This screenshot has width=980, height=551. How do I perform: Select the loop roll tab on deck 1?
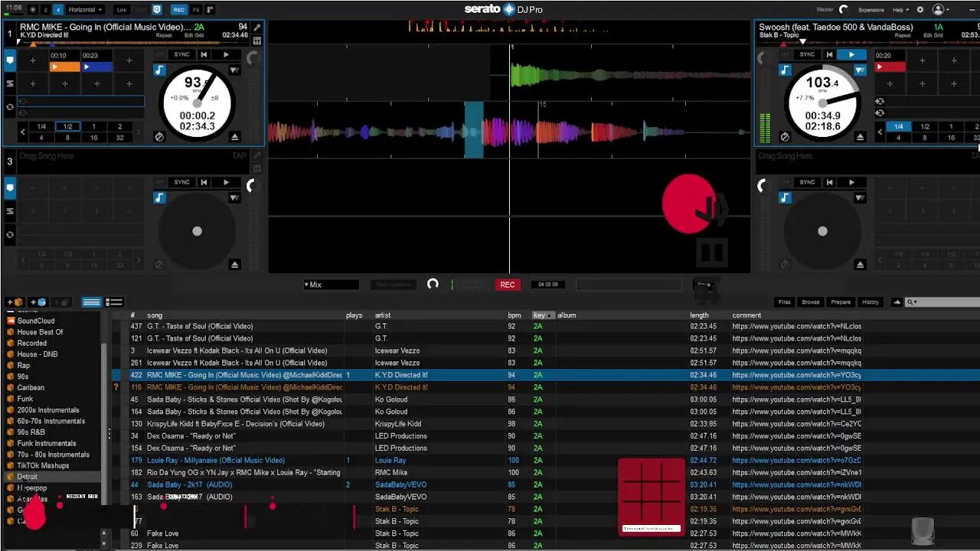[x=11, y=107]
